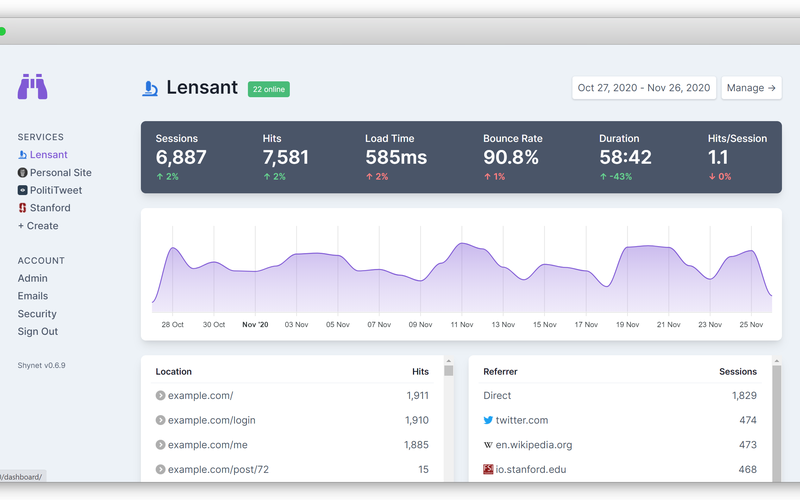Click the microscope icon beside Lensant heading
Image resolution: width=800 pixels, height=500 pixels.
click(x=150, y=88)
